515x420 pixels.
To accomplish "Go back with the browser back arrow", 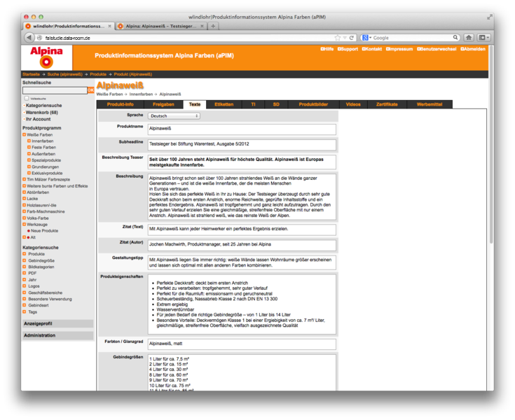I will 29,38.
